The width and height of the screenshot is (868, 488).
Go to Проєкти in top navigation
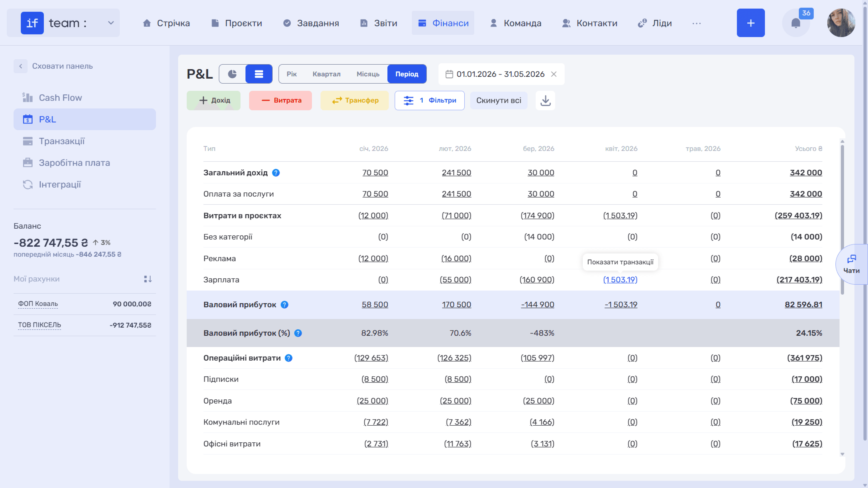[x=236, y=23]
